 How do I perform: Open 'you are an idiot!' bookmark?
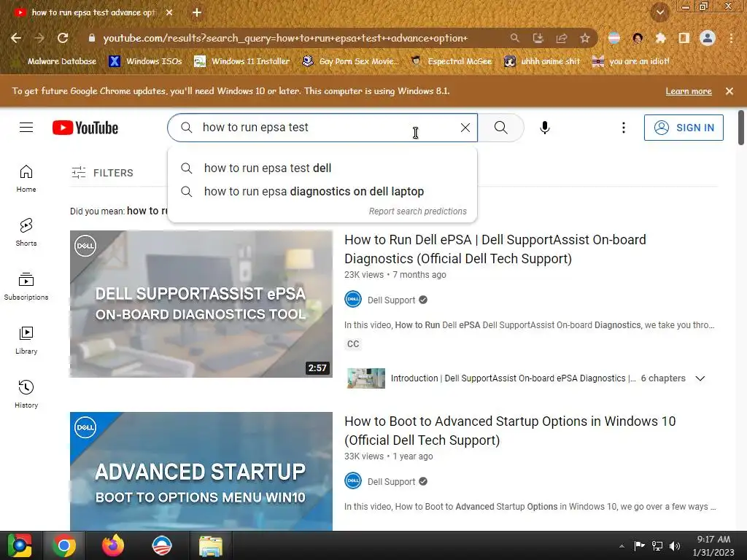631,61
